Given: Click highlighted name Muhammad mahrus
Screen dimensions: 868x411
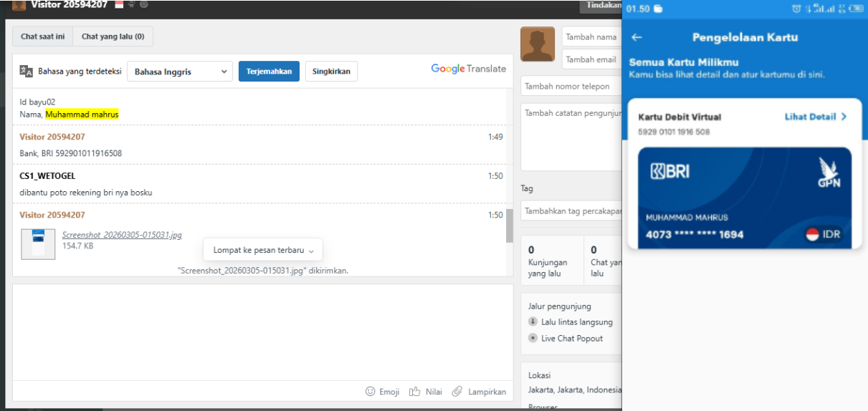Looking at the screenshot, I should (82, 114).
